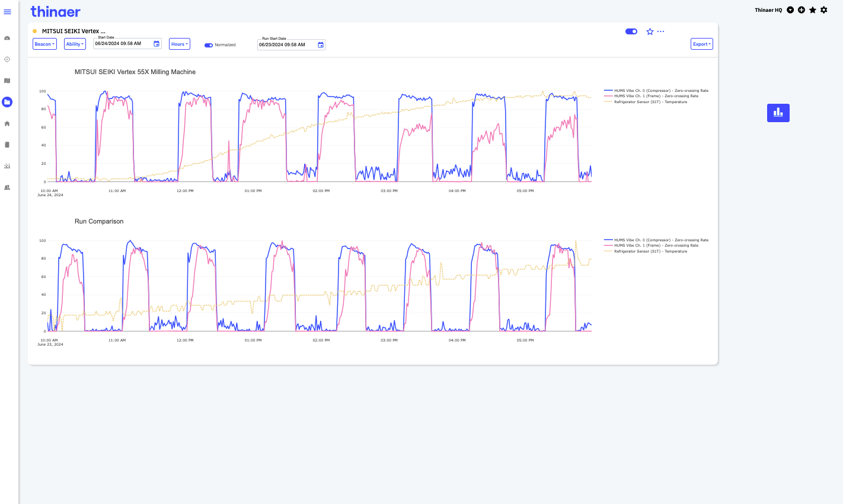Click the June 24, 2024 axis label

click(50, 195)
